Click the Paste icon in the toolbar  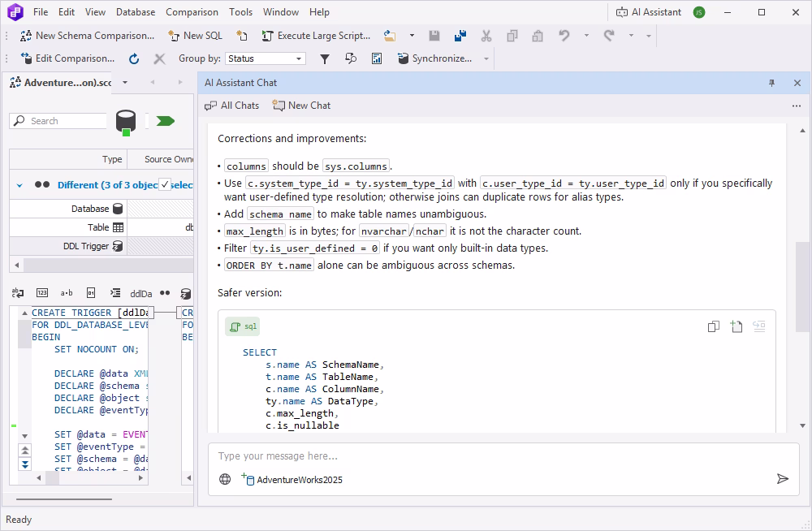pos(538,36)
